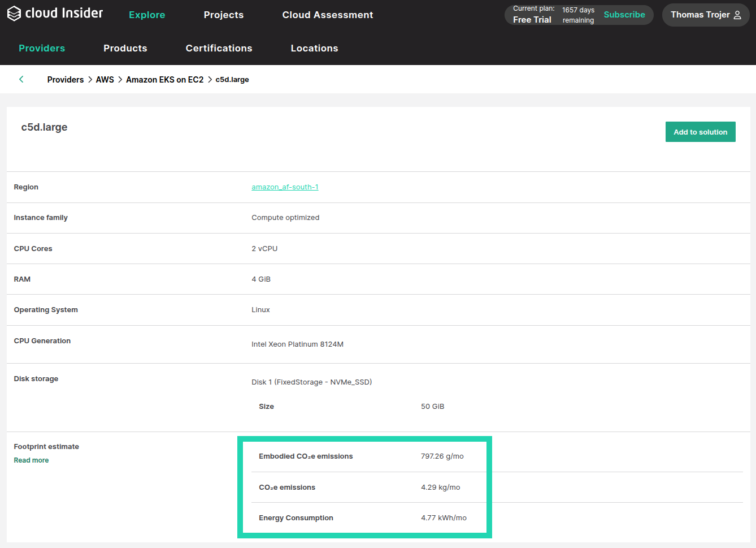Image resolution: width=756 pixels, height=548 pixels.
Task: Click the CPU Generation label
Action: (x=42, y=341)
